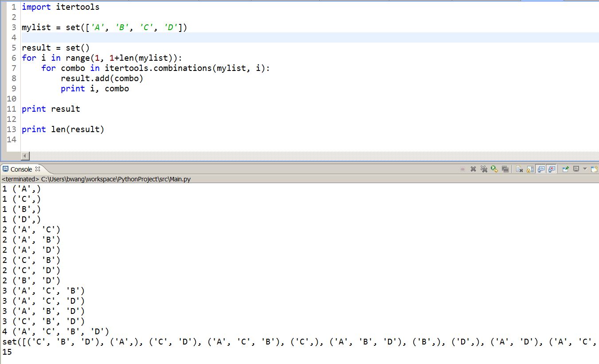The width and height of the screenshot is (599, 364).
Task: Click the editor horizontal scrollbar left arrow
Action: (x=25, y=156)
